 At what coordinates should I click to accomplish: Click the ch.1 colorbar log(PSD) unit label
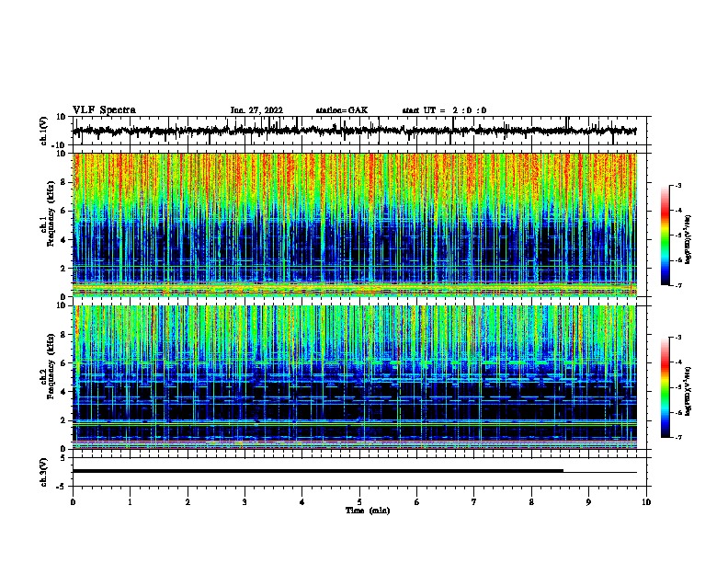click(688, 239)
